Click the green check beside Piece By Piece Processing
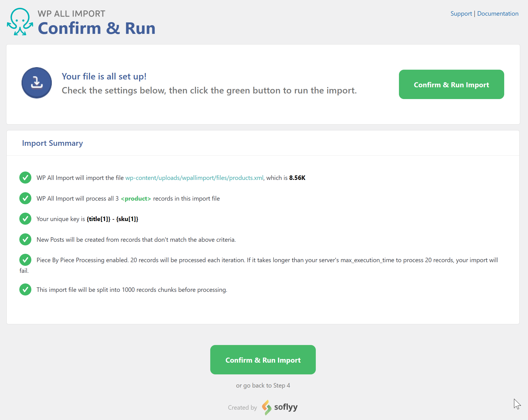This screenshot has height=420, width=528. pyautogui.click(x=25, y=260)
